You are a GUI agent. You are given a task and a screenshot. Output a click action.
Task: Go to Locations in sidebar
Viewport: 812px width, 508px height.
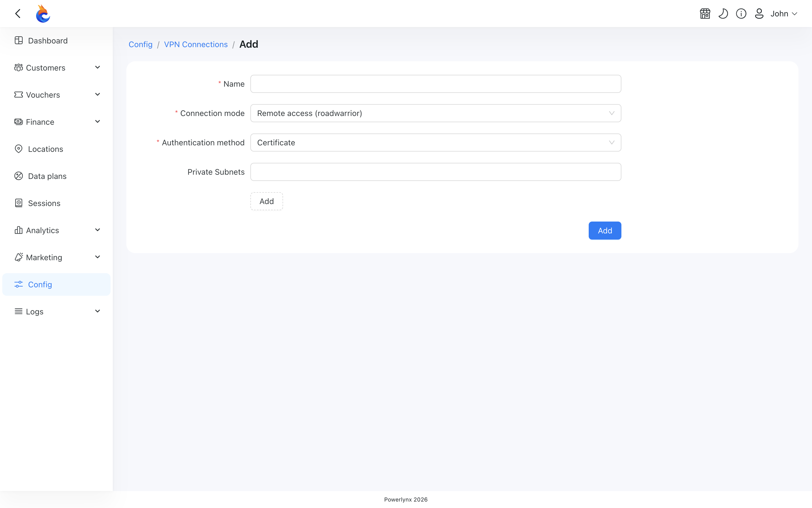[x=56, y=149]
